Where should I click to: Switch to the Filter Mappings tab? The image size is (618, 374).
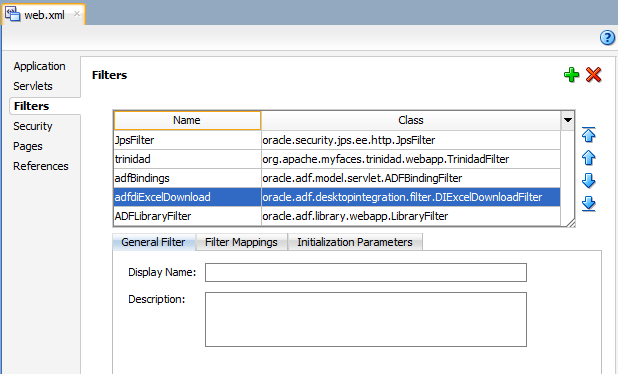click(241, 242)
